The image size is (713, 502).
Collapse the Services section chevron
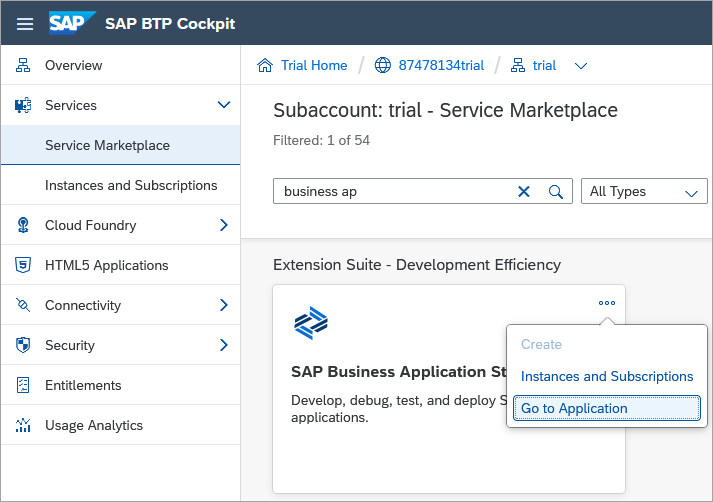pos(224,105)
